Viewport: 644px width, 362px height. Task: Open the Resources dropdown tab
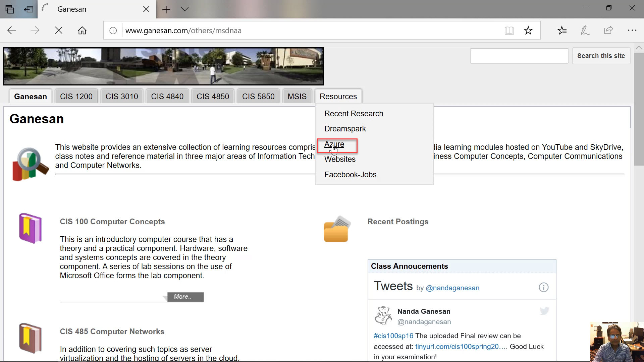338,97
